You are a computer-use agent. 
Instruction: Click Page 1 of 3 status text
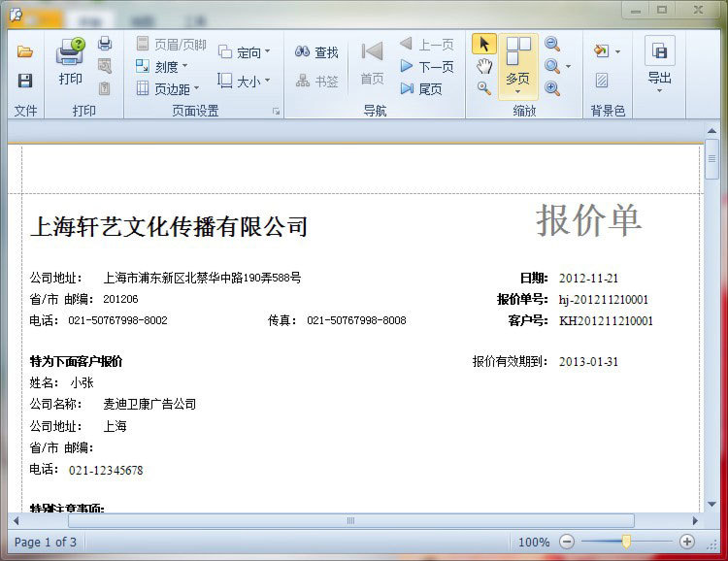coord(45,542)
